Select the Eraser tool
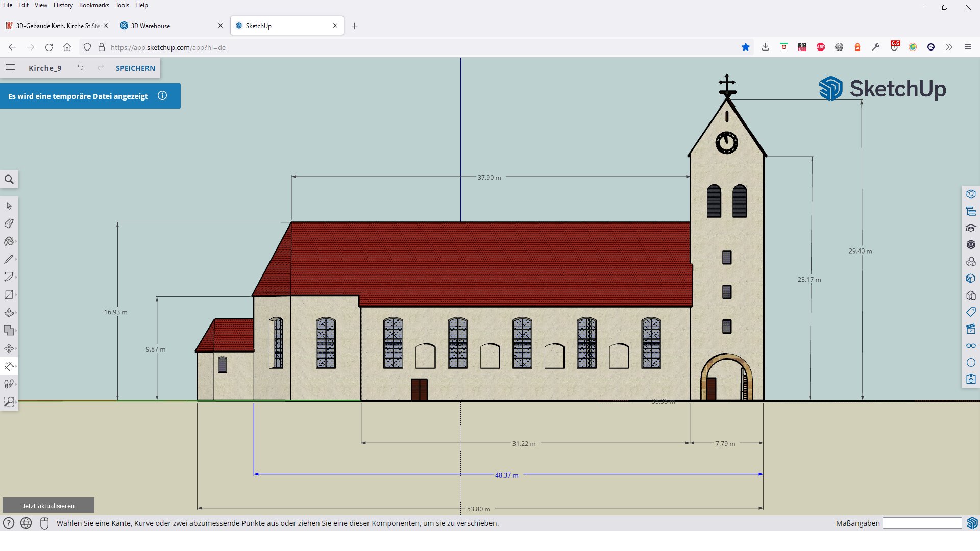The width and height of the screenshot is (980, 551). click(9, 223)
